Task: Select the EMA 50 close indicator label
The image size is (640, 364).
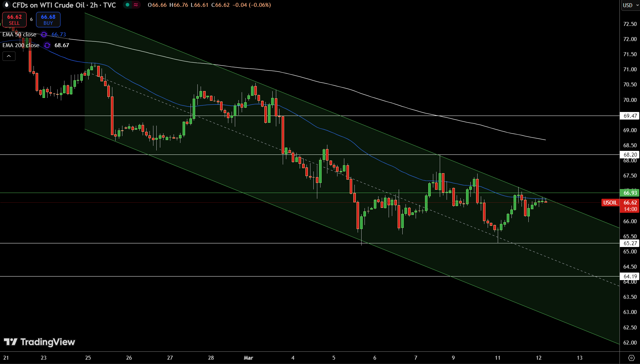Action: [x=19, y=35]
